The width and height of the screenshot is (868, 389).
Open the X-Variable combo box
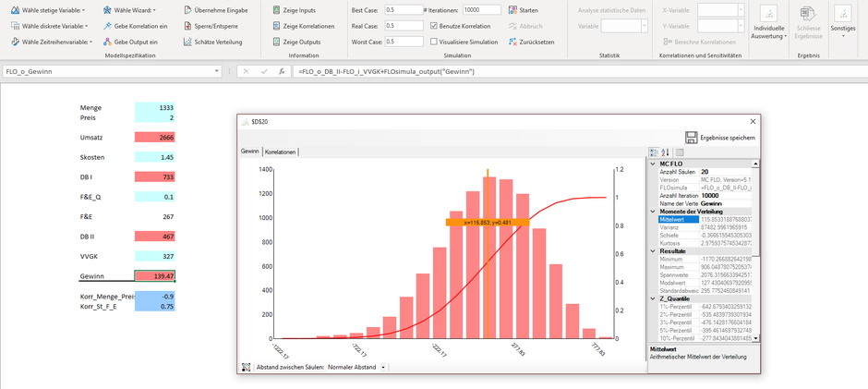(721, 10)
